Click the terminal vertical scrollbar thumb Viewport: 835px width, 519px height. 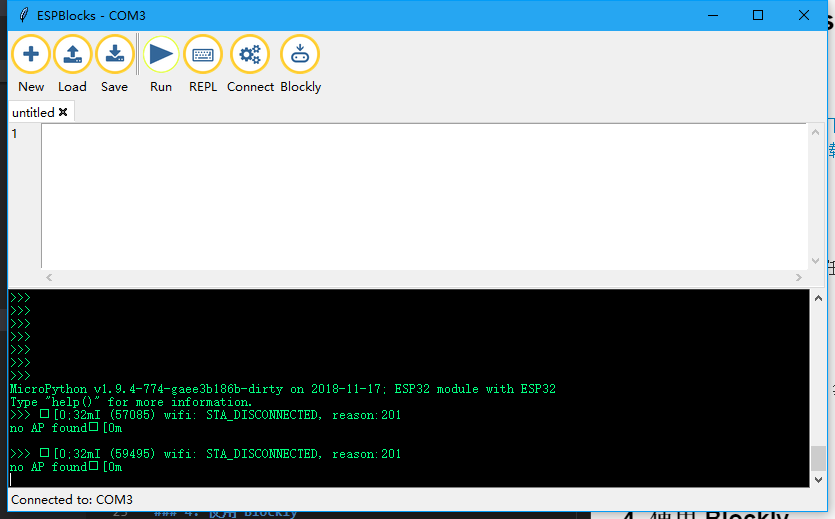point(818,459)
